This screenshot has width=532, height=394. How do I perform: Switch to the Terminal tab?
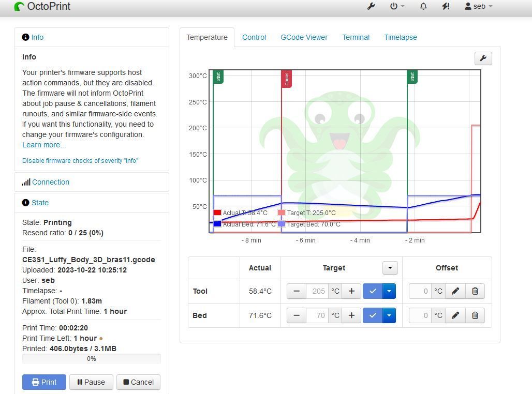point(356,37)
